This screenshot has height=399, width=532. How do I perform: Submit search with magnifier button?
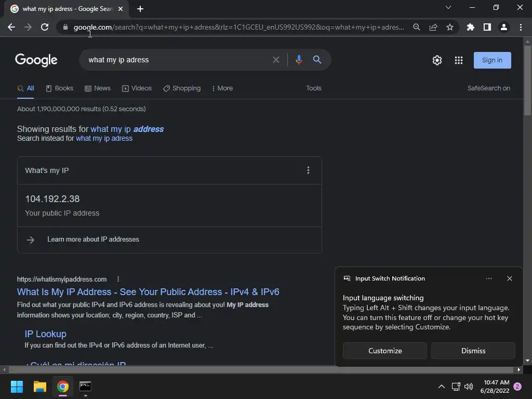[x=317, y=60]
